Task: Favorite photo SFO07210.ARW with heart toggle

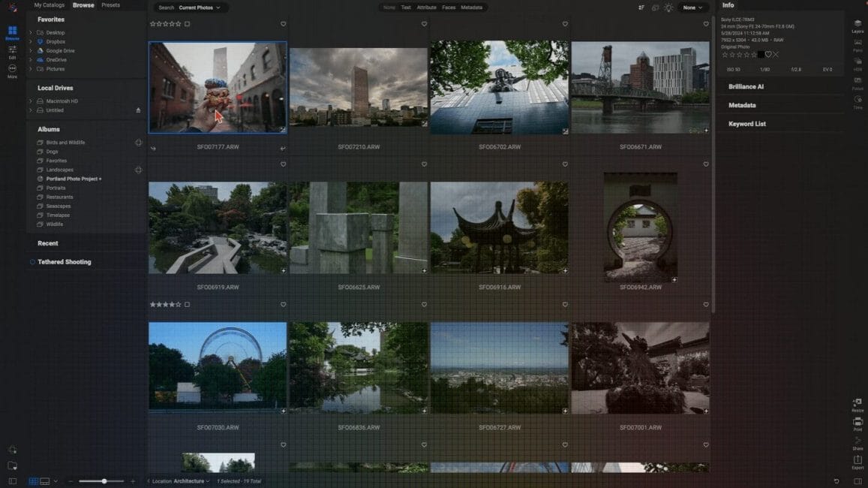Action: point(424,23)
